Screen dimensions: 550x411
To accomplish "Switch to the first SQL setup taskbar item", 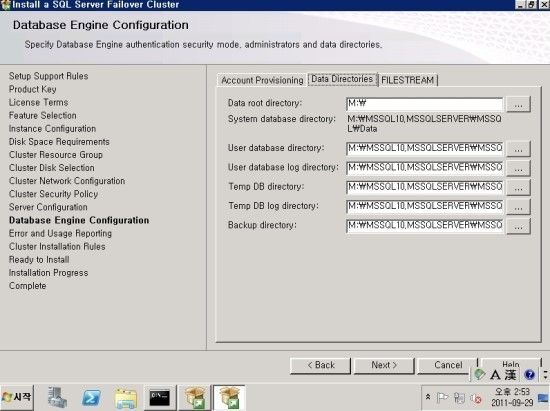I will coord(195,398).
